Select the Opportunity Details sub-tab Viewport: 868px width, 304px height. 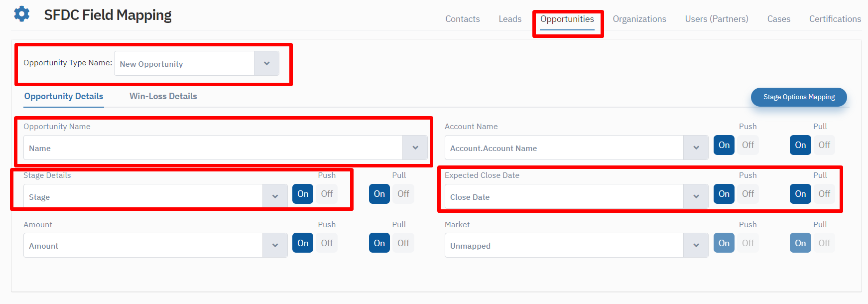(x=64, y=96)
